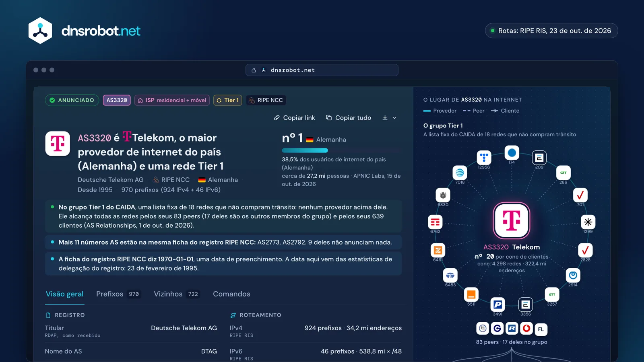
Task: Select the AS6830 node icon
Action: point(443,195)
